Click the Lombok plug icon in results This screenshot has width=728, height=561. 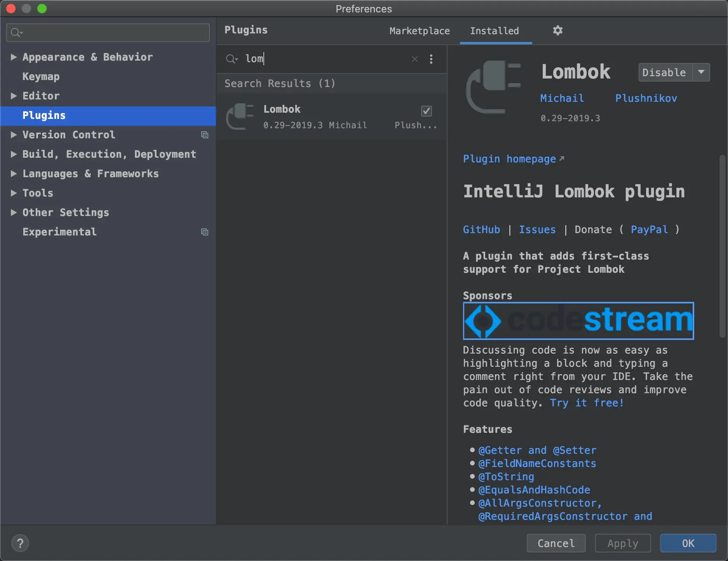tap(240, 116)
